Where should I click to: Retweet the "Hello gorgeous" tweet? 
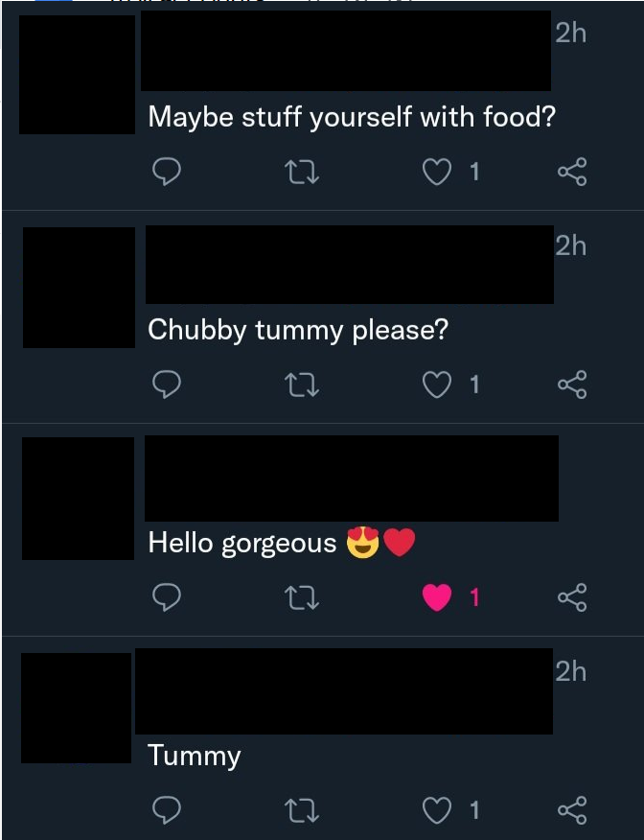tap(303, 598)
